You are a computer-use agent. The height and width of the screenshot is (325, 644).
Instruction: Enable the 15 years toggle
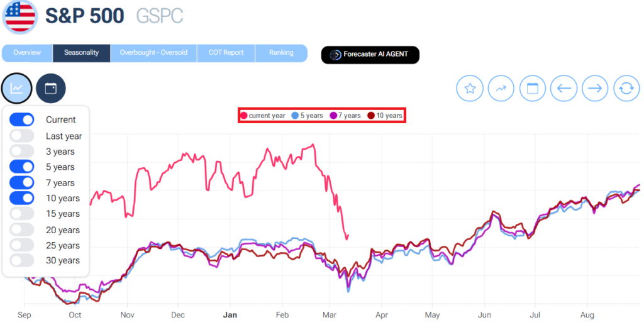point(22,214)
